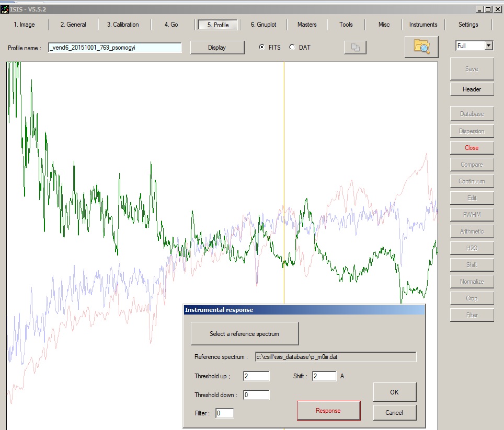This screenshot has height=430, width=504.
Task: Cancel the Instrumental response dialog
Action: 394,413
